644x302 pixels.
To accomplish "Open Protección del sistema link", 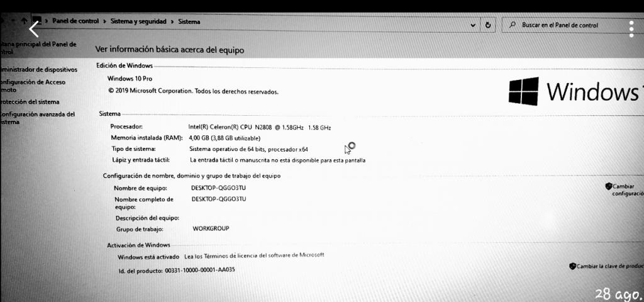I will [30, 102].
